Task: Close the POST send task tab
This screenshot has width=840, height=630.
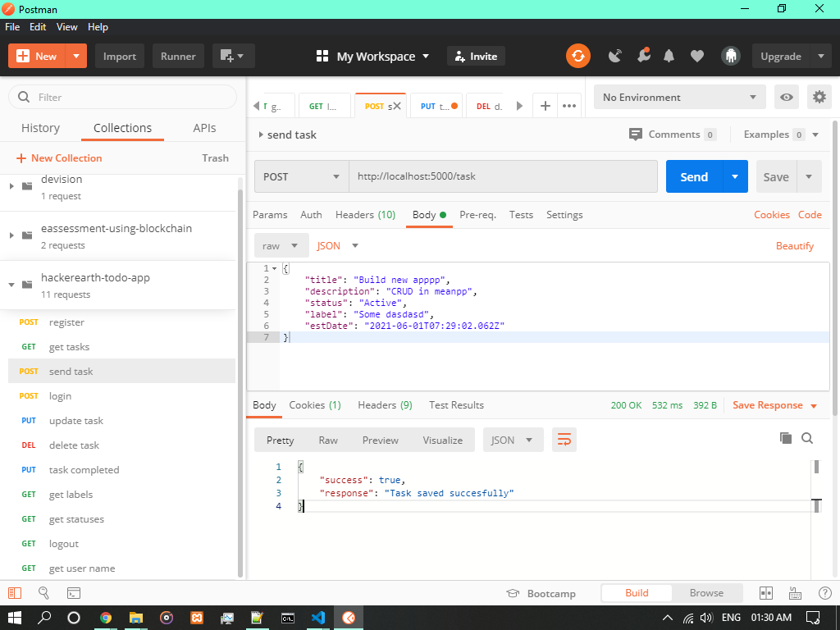Action: point(397,106)
